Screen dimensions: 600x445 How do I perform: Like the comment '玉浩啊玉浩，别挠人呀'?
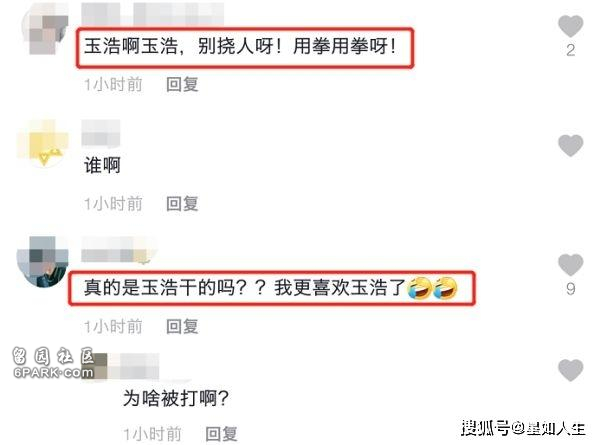coord(570,26)
